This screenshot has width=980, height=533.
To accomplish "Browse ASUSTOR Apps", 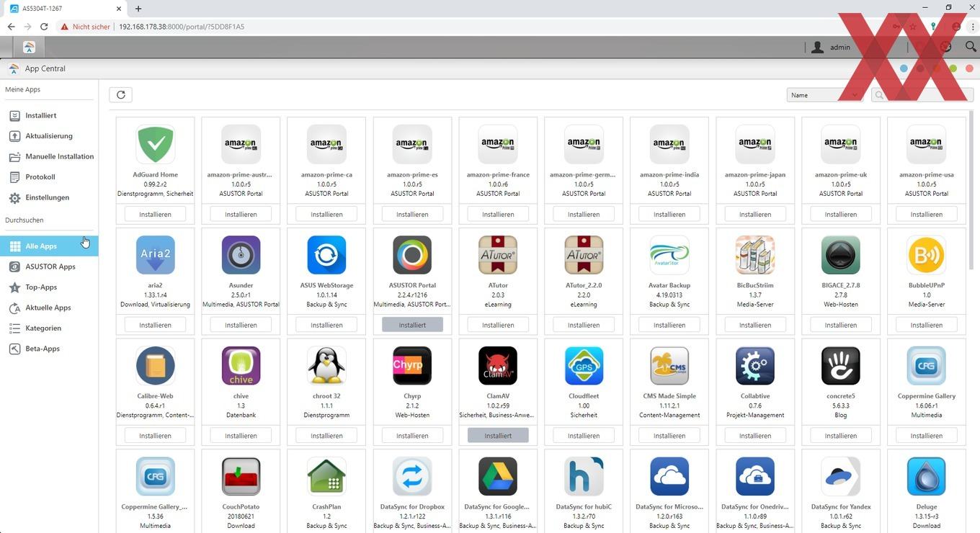I will point(50,266).
